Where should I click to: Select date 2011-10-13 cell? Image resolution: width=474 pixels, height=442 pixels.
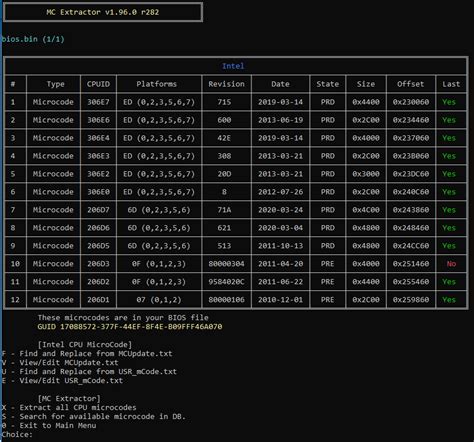click(x=280, y=246)
